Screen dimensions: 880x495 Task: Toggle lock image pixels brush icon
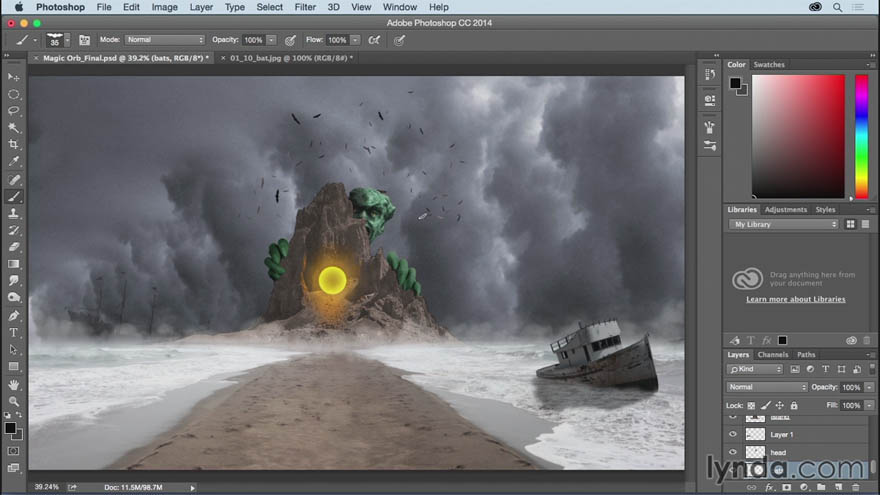coord(766,405)
